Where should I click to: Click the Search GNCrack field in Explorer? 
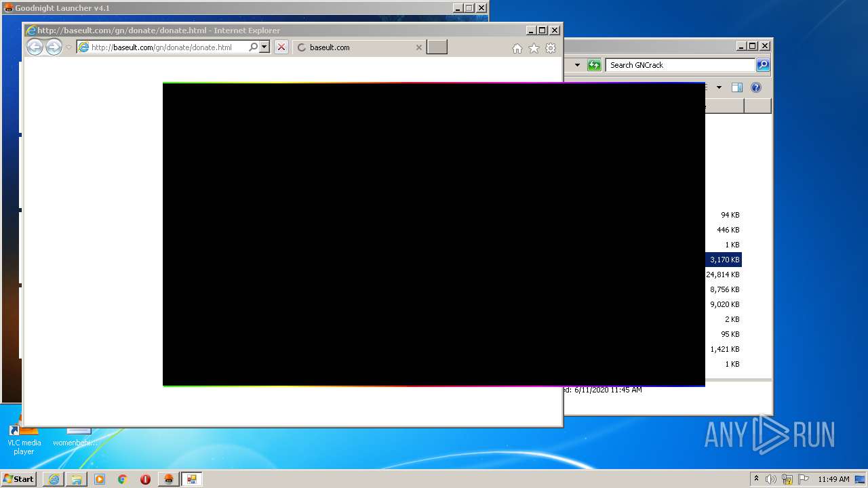point(680,65)
